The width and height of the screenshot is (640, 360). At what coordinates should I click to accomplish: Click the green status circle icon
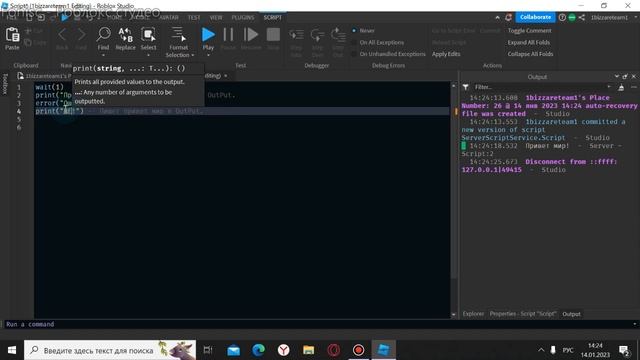click(572, 17)
